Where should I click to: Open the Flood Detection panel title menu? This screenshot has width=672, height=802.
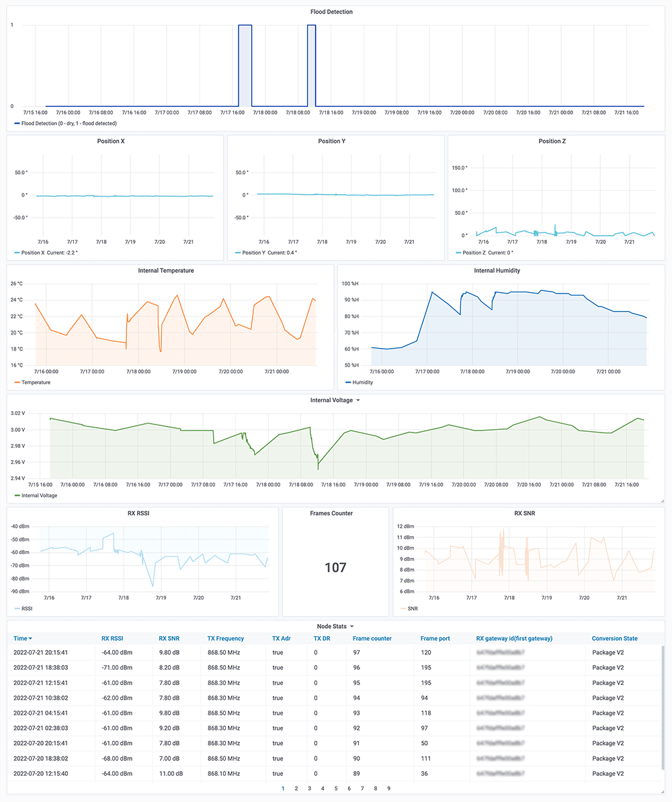[x=331, y=12]
